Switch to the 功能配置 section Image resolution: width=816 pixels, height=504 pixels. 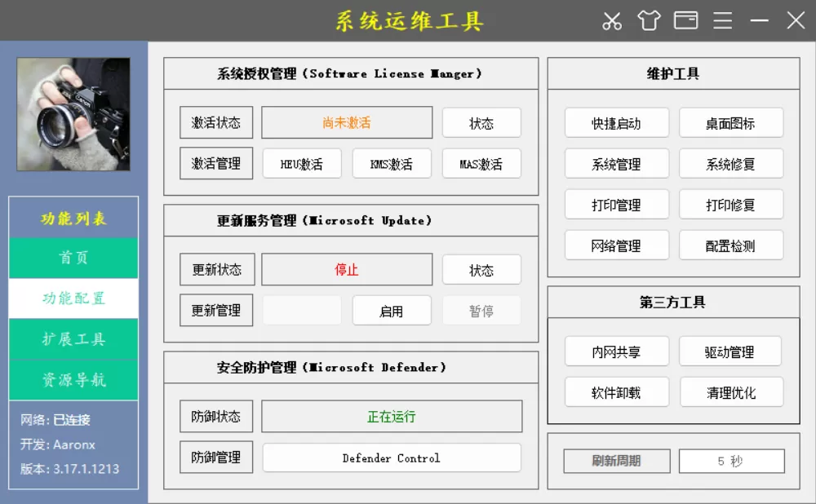(73, 298)
